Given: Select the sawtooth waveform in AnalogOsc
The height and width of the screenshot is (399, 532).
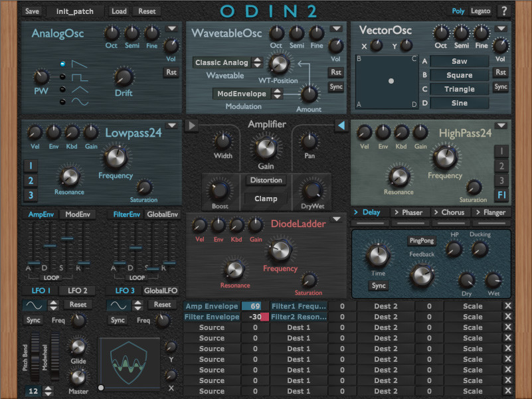Looking at the screenshot, I should 62,64.
